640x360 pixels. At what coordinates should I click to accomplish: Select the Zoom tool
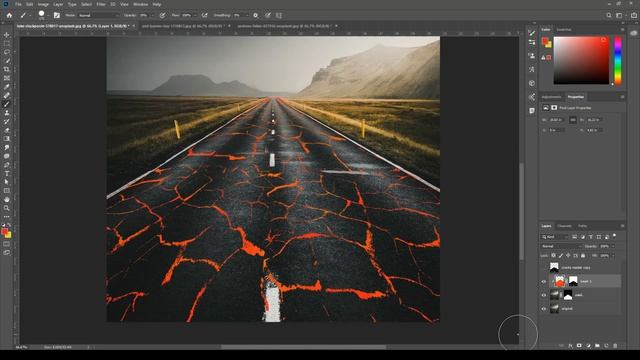click(7, 208)
